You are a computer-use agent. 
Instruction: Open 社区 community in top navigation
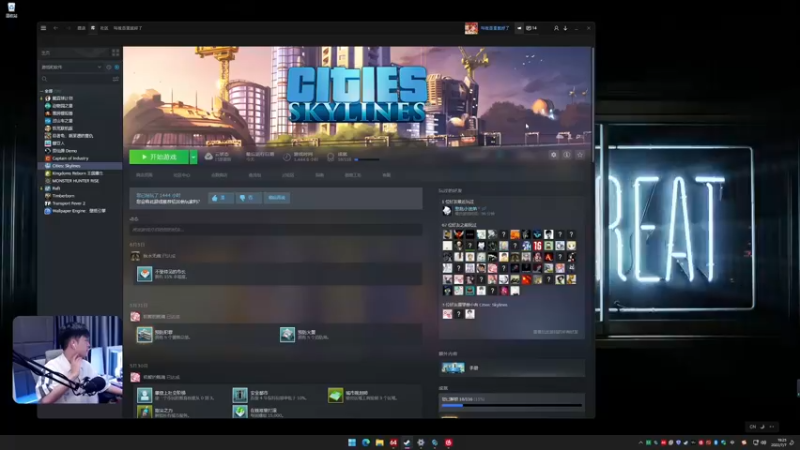(x=104, y=28)
